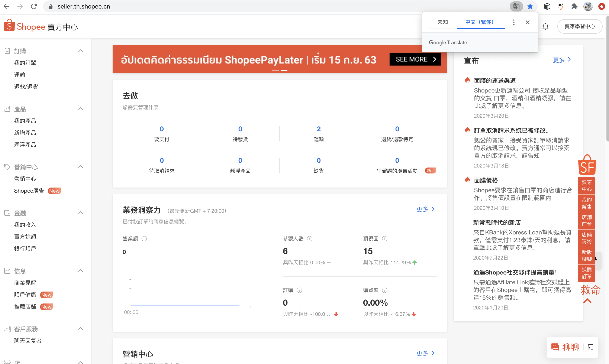Open 我的產品 sidebar item
The image size is (609, 364).
pyautogui.click(x=25, y=121)
